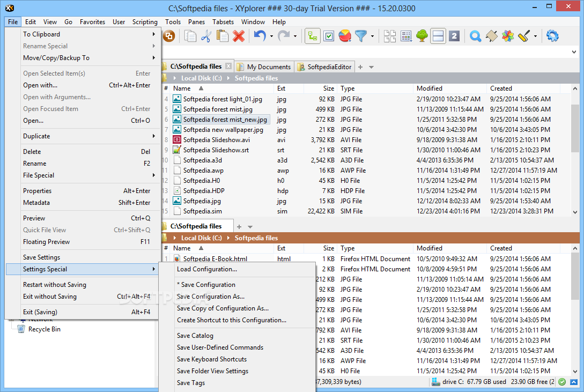This screenshot has width=584, height=392.
Task: Expand the address bar dropdown chevron
Action: point(574,52)
